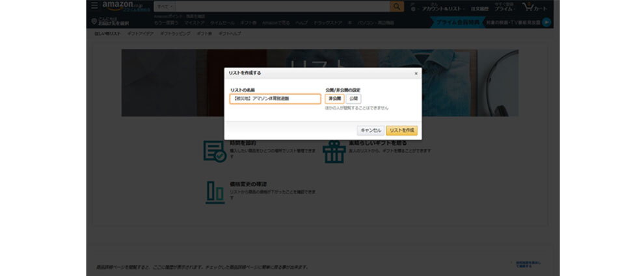
Task: Click the checklist icon under the dialog
Action: click(x=215, y=151)
